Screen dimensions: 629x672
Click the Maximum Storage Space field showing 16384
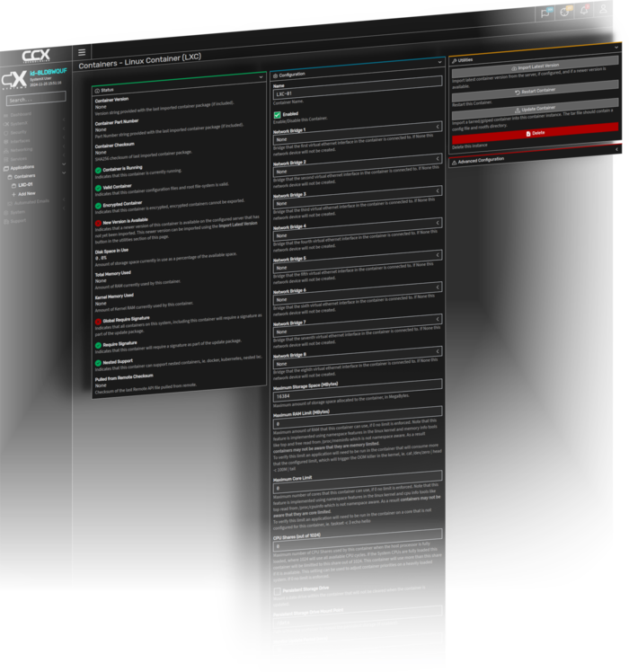[358, 391]
